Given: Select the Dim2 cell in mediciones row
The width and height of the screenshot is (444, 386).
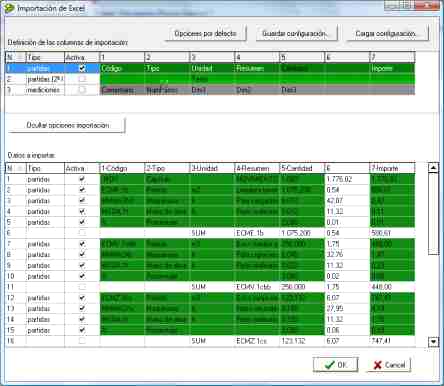Looking at the screenshot, I should tap(257, 90).
